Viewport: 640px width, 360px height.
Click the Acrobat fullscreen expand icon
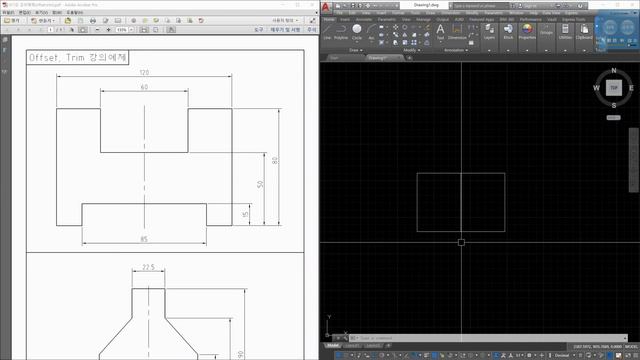click(x=313, y=20)
